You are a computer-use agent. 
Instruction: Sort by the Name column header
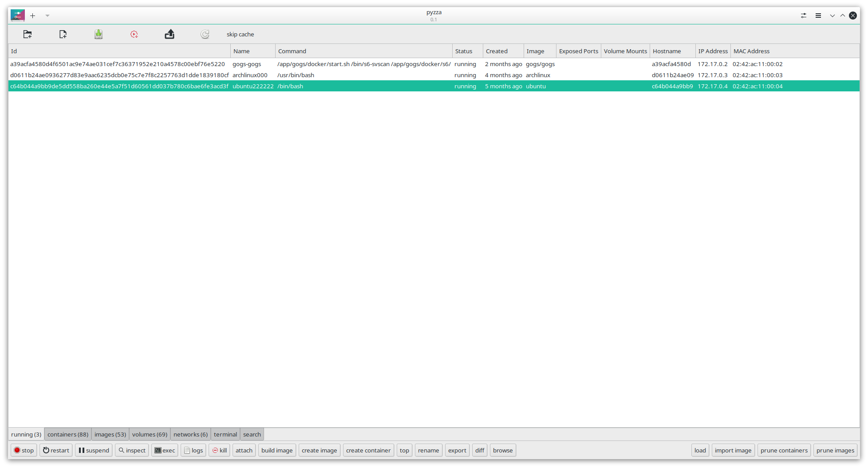pyautogui.click(x=253, y=51)
